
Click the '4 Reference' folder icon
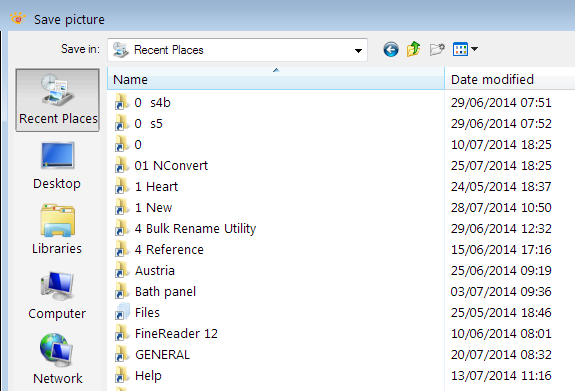121,249
